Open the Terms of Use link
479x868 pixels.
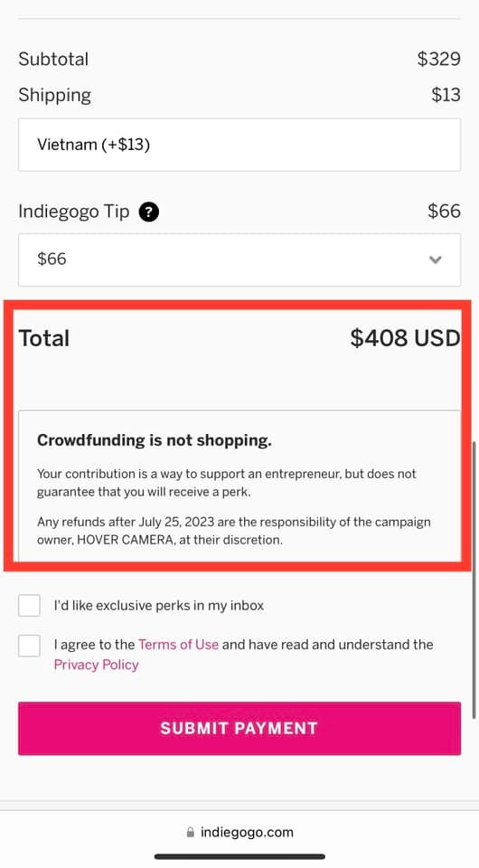pyautogui.click(x=178, y=645)
